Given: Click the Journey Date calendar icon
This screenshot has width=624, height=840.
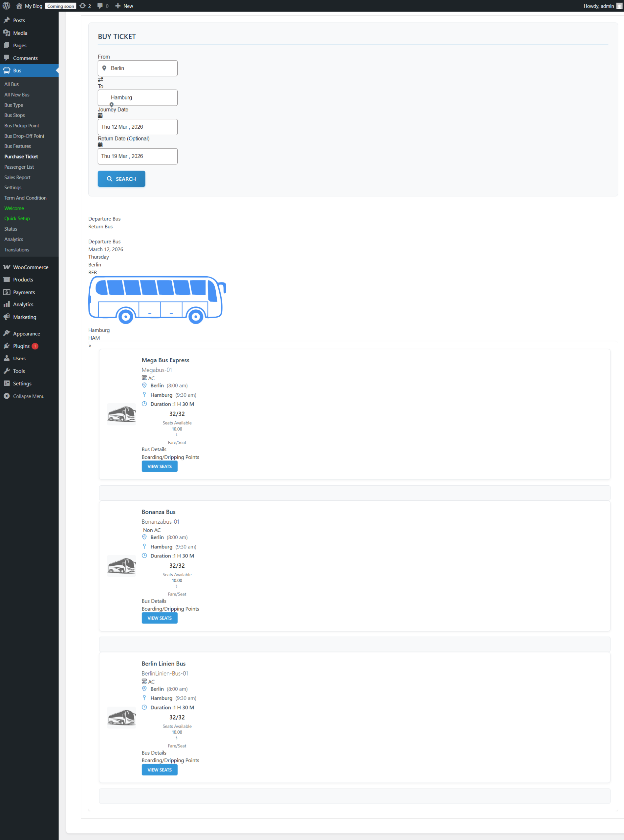Looking at the screenshot, I should click(100, 115).
